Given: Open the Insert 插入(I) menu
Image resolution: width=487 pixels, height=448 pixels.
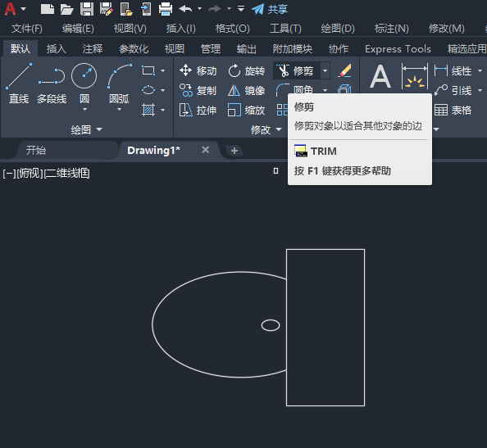Looking at the screenshot, I should coord(180,29).
